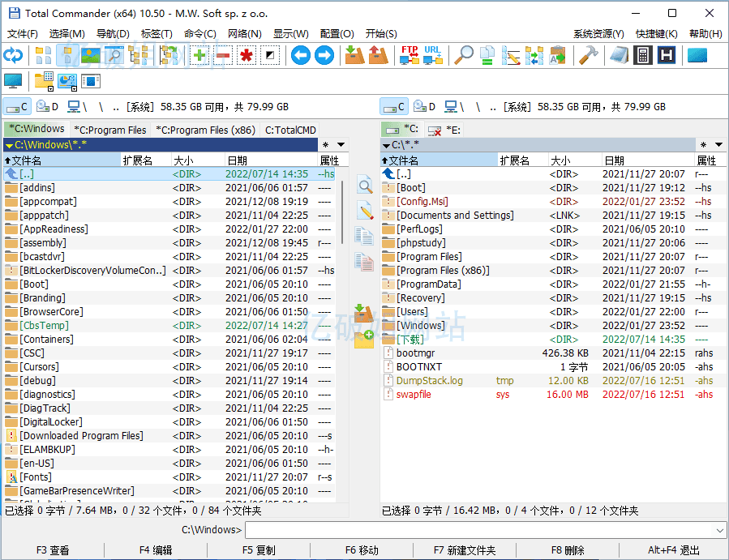
Task: Invert the selection with black-white icon
Action: [x=270, y=56]
